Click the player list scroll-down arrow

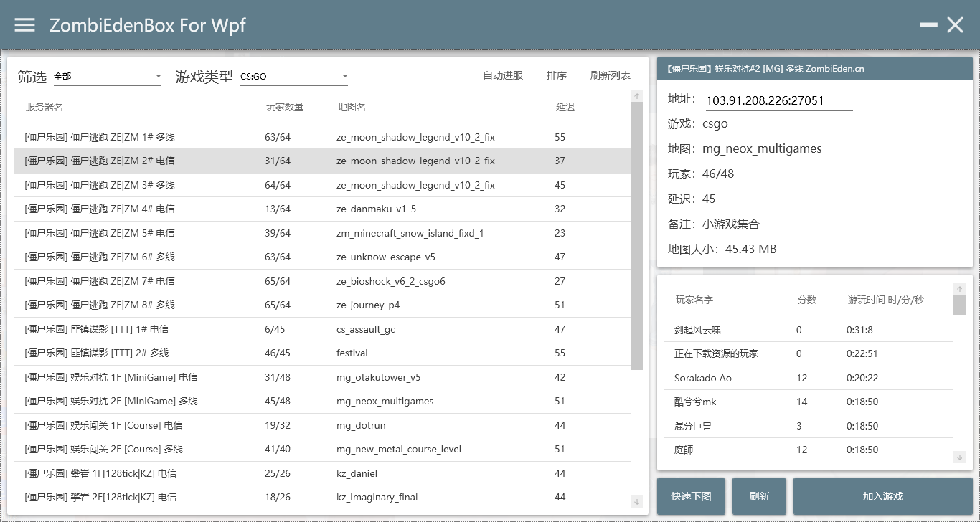(x=961, y=456)
